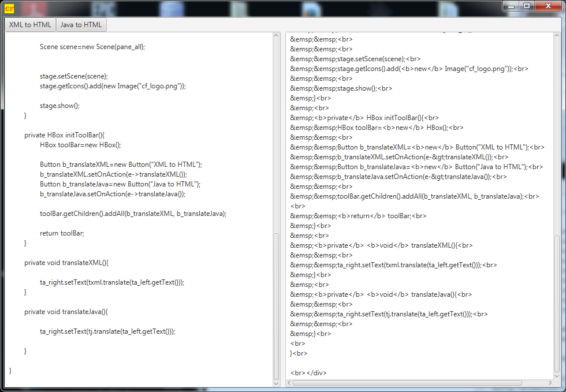Click the horizontal scrollbar's right arrow

pos(549,383)
